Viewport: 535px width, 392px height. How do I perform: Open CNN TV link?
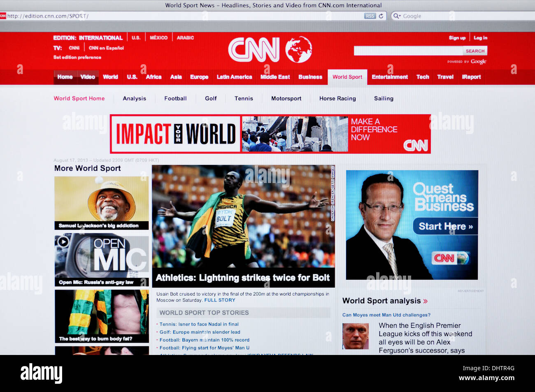74,48
